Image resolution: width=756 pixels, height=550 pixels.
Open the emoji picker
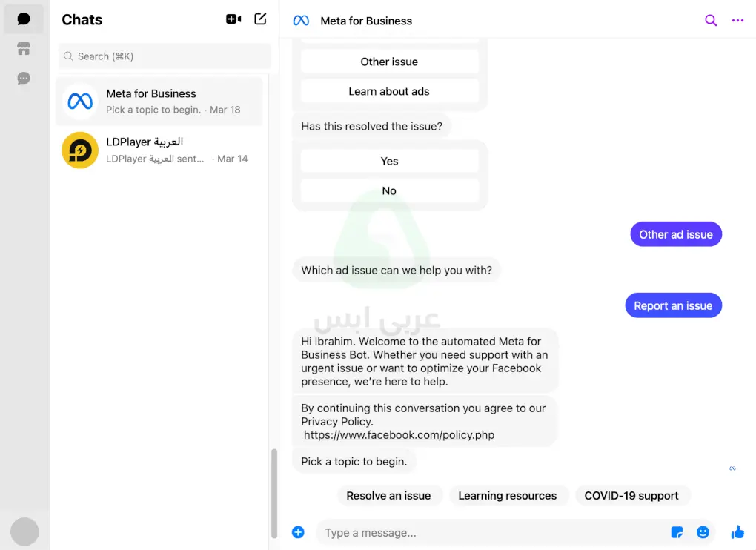(x=703, y=532)
